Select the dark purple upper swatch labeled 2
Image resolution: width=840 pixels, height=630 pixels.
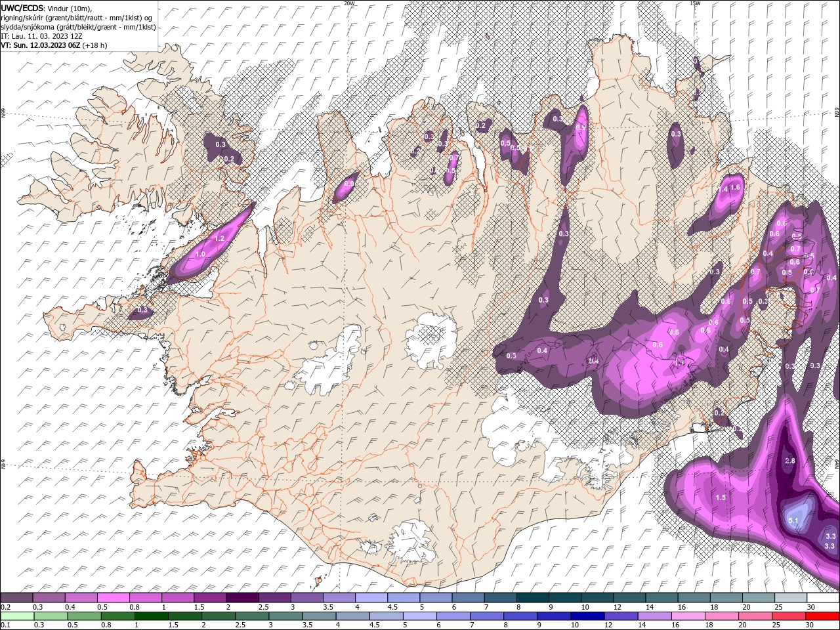(241, 598)
